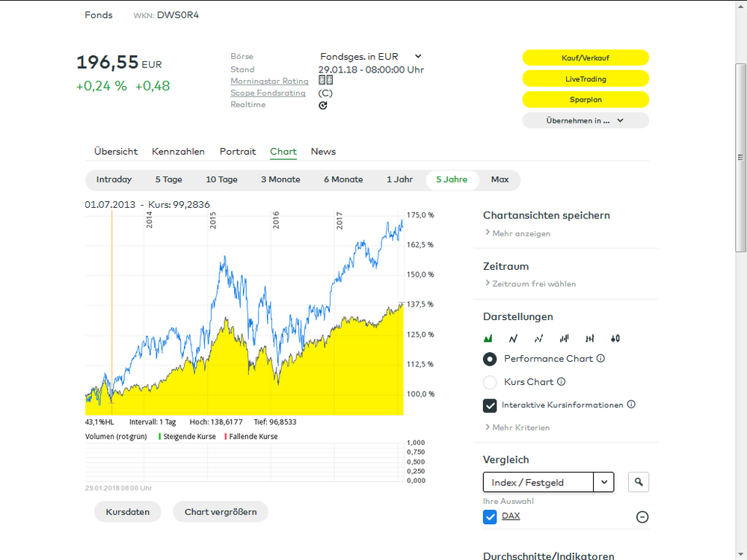Viewport: 747px width, 560px height.
Task: Open the Morningstar Rating link
Action: (x=269, y=81)
